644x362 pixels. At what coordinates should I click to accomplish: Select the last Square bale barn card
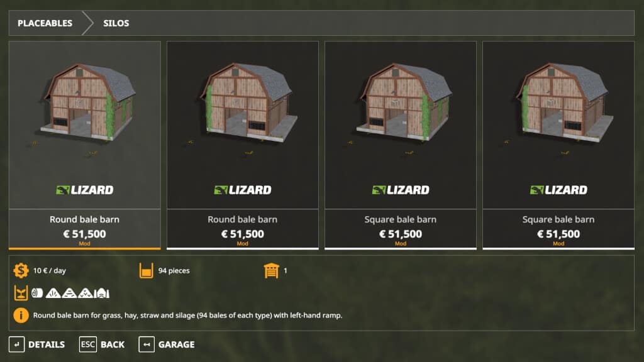click(558, 145)
